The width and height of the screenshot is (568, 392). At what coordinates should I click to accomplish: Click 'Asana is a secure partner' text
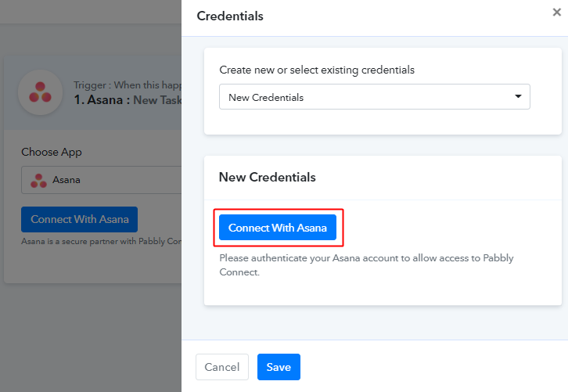(x=102, y=241)
